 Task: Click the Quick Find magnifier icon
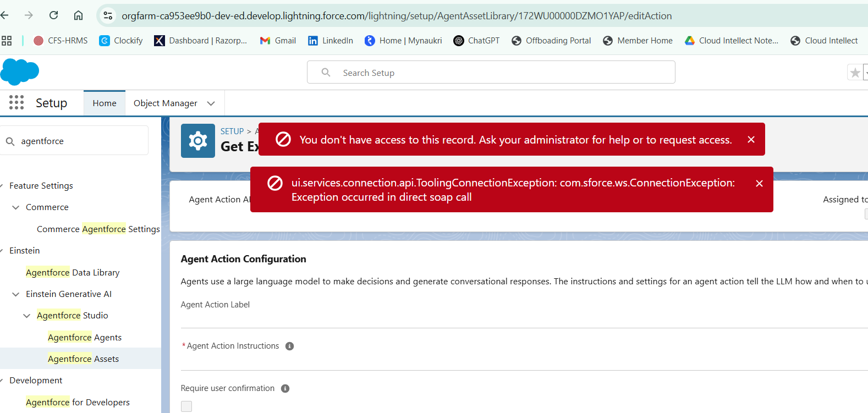click(10, 141)
